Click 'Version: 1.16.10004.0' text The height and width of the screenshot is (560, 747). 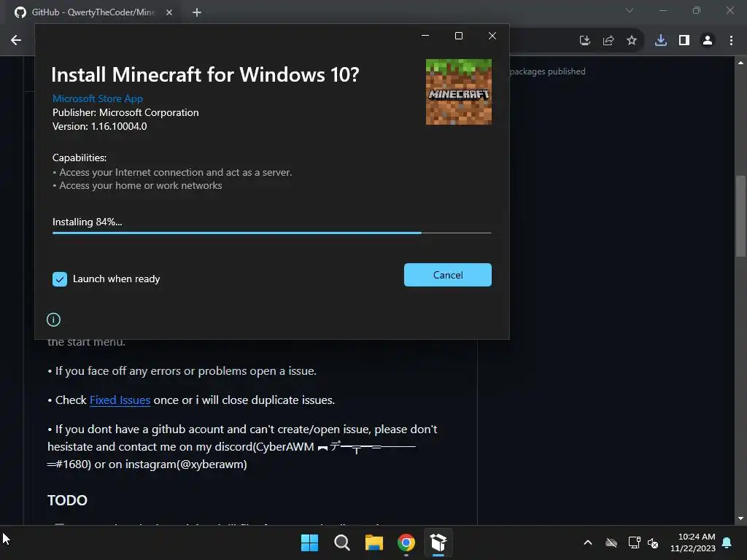pos(99,127)
